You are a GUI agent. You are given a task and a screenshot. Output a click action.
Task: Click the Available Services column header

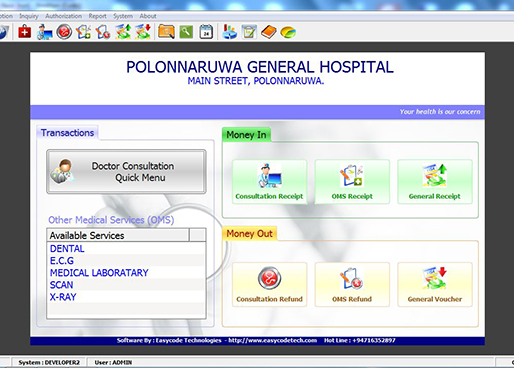(118, 235)
